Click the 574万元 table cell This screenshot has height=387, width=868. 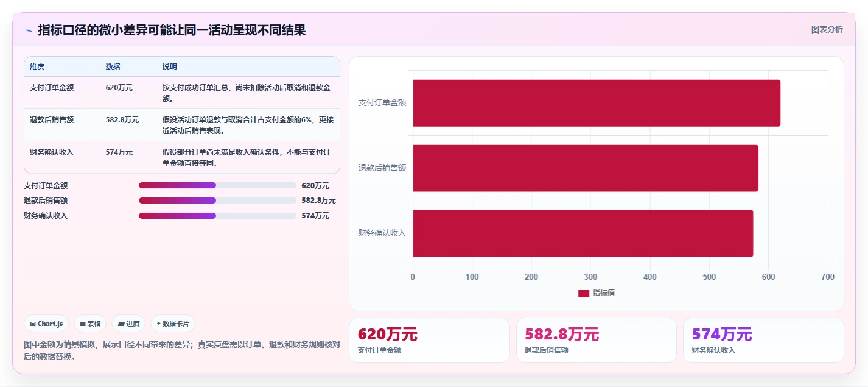point(119,152)
